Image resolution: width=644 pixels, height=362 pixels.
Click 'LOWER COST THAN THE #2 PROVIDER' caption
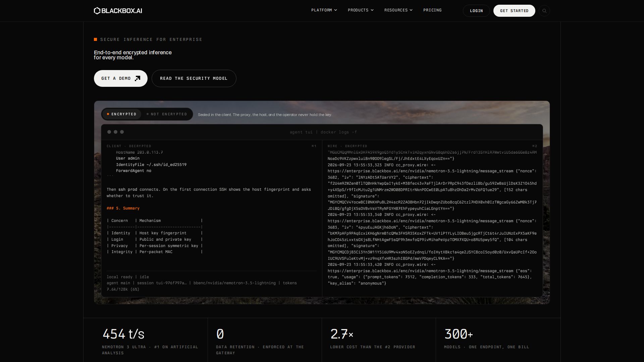(373, 347)
